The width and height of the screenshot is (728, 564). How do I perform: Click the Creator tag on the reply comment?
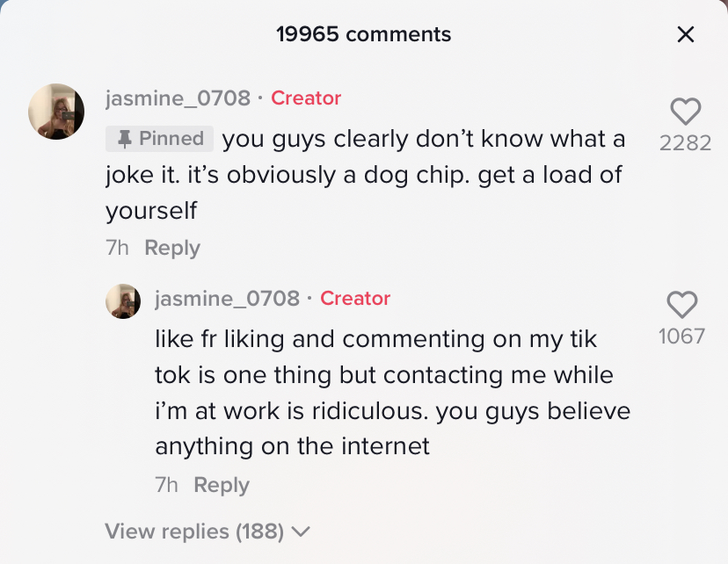click(355, 299)
